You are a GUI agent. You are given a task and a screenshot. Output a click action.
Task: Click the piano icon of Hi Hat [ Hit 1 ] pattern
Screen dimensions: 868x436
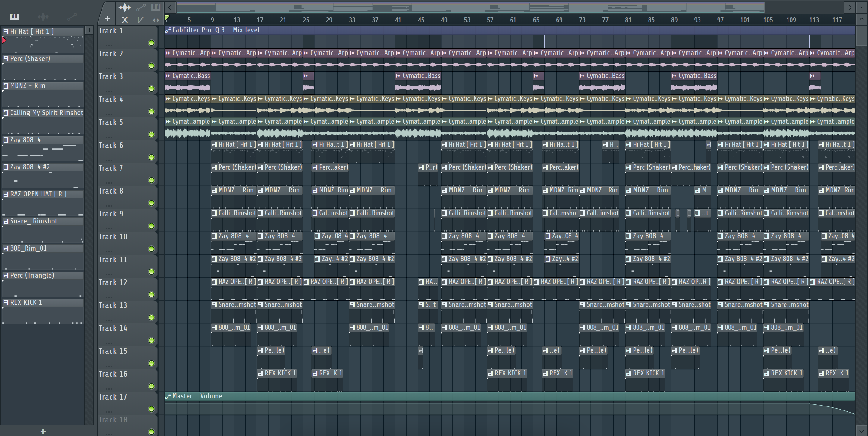pyautogui.click(x=6, y=31)
